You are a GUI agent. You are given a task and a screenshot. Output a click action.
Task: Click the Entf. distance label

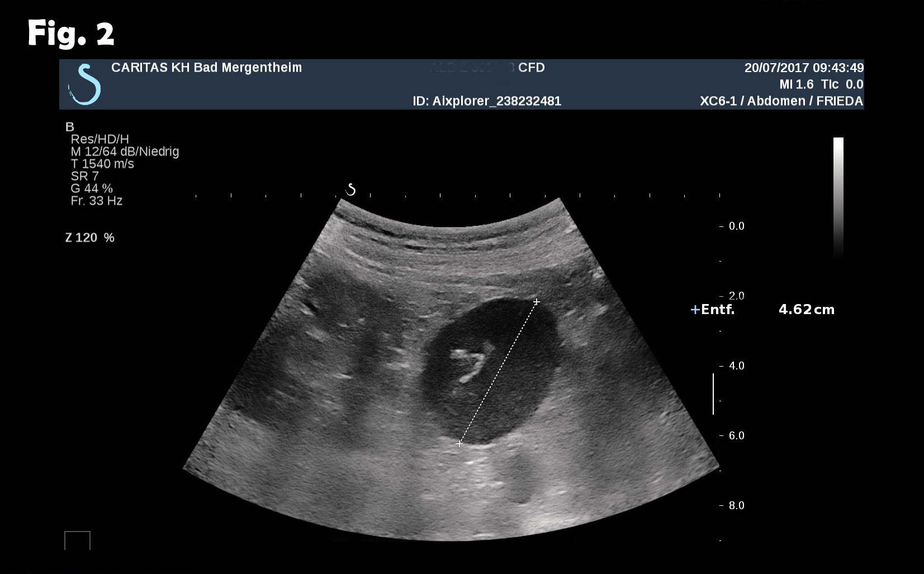tap(718, 310)
